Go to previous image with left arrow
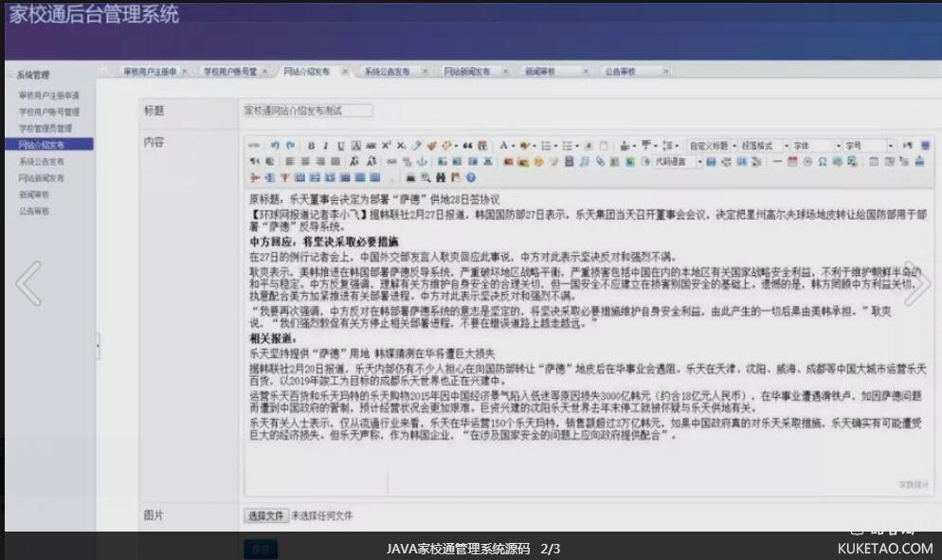 (28, 283)
